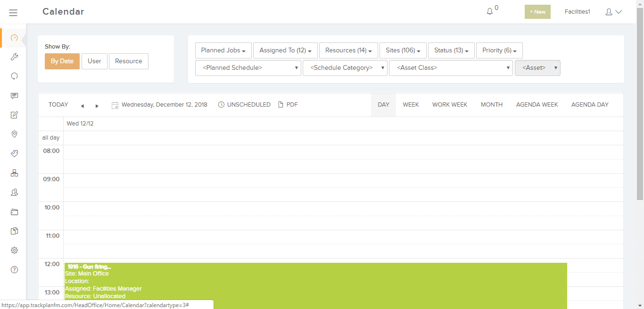Click the all day row
The image size is (644, 309).
343,138
